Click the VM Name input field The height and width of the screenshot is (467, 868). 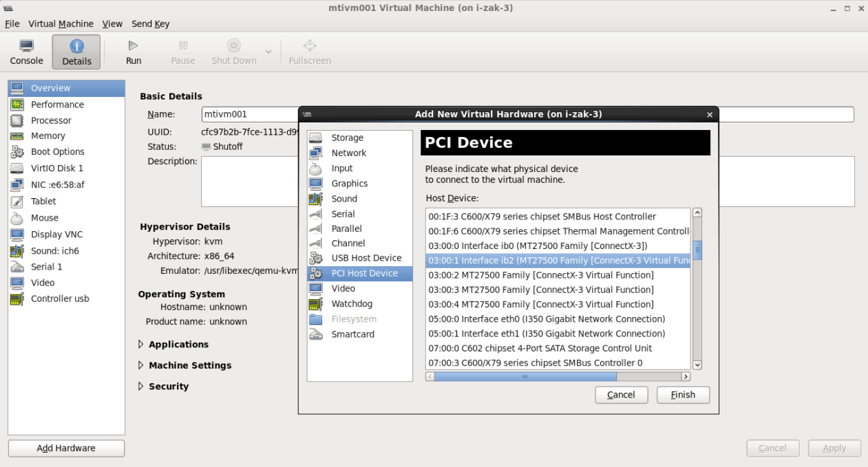tap(528, 114)
